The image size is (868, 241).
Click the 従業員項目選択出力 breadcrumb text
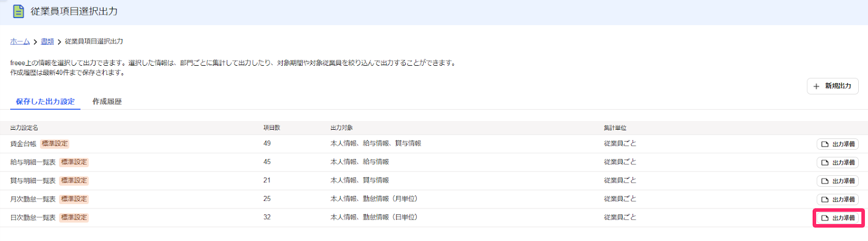click(x=94, y=41)
